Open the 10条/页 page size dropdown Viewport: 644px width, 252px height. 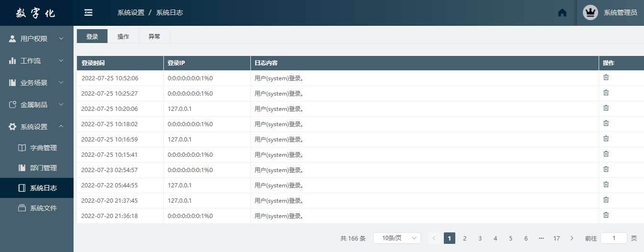click(397, 238)
